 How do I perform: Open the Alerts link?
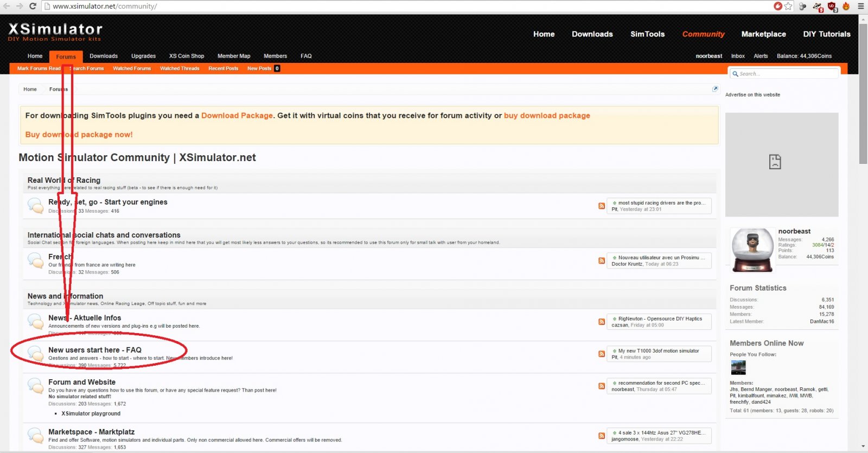click(761, 56)
